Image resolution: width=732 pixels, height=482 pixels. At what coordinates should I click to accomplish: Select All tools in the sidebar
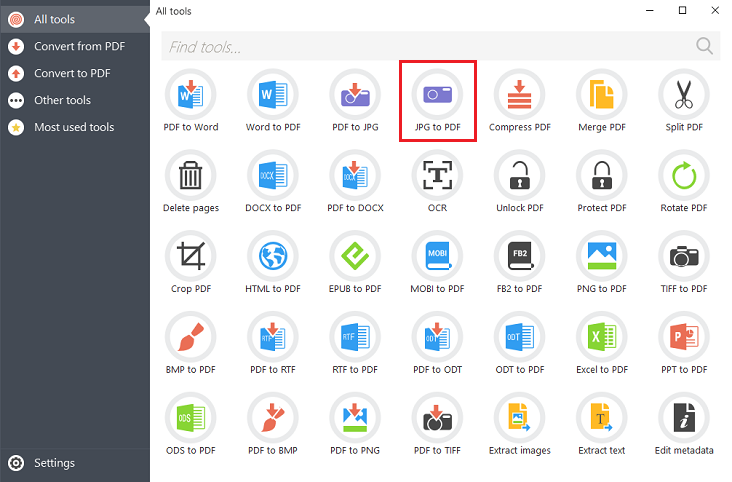coord(75,20)
